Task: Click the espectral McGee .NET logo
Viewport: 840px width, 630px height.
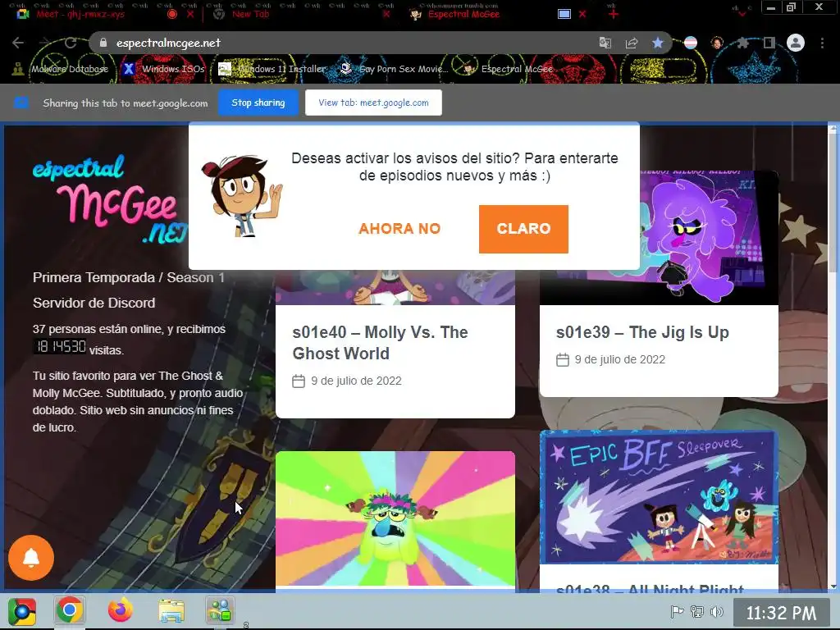Action: point(110,199)
